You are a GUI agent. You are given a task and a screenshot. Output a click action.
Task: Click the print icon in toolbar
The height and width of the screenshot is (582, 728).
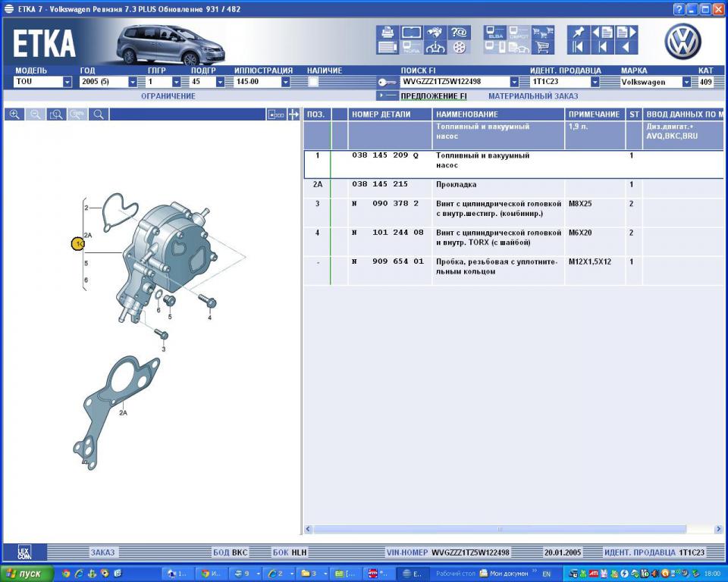point(388,33)
